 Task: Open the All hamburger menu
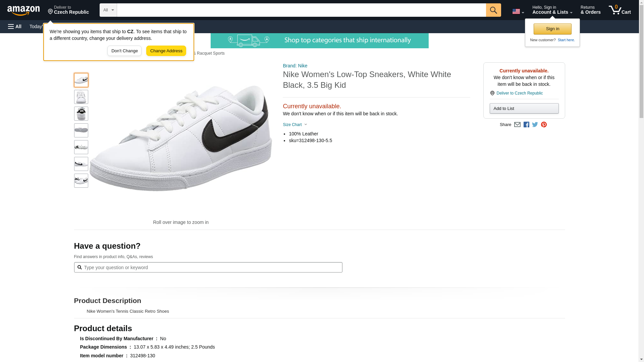pos(15,26)
